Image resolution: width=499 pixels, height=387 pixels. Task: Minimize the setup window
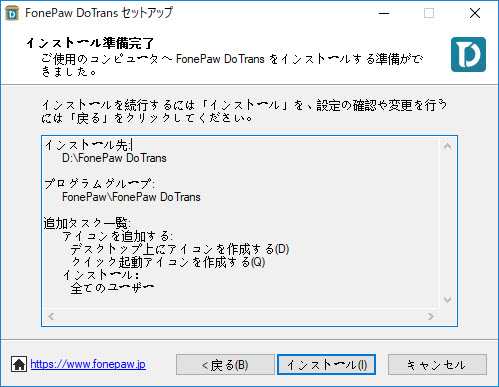click(384, 13)
